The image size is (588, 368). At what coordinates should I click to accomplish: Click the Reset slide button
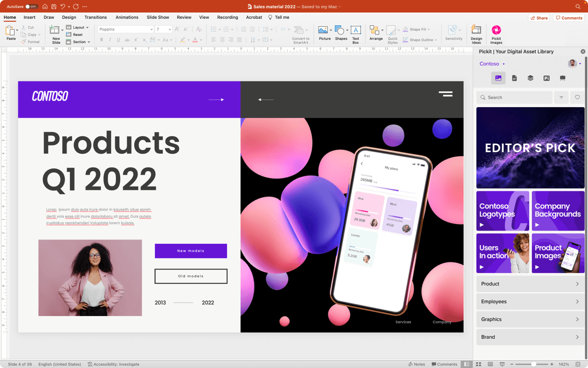coord(74,34)
